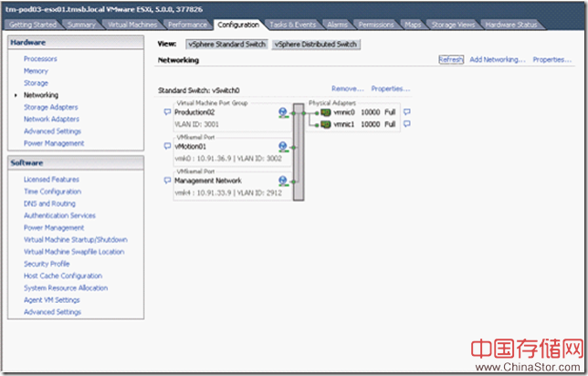The height and width of the screenshot is (376, 588).
Task: Select the vSphere Standard Switch view button
Action: 226,44
